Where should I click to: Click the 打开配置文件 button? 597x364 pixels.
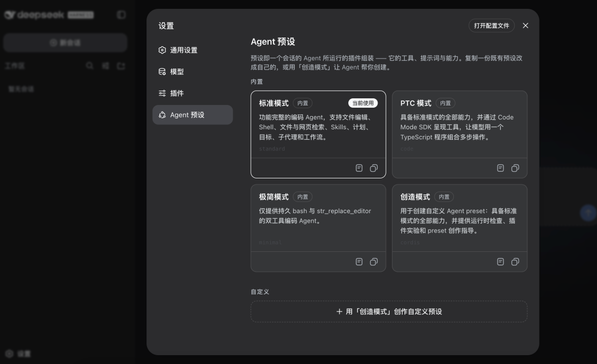[491, 25]
